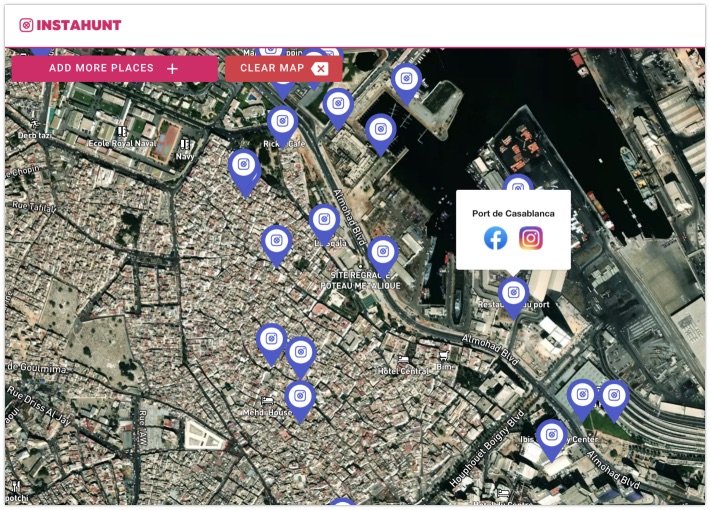Clear the map with Clear Map button
The image size is (710, 510).
[283, 68]
